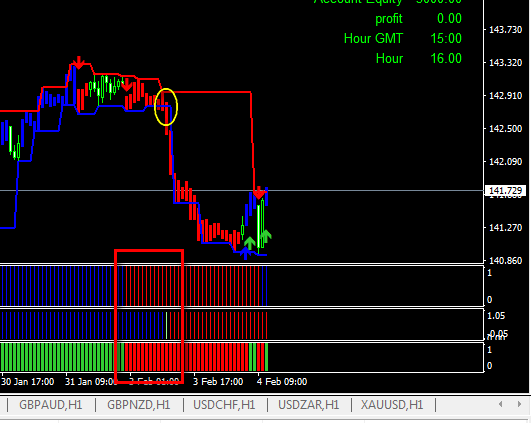Viewport: 531px width, 423px height.
Task: Click the left green up arrow signal
Action: (x=250, y=243)
